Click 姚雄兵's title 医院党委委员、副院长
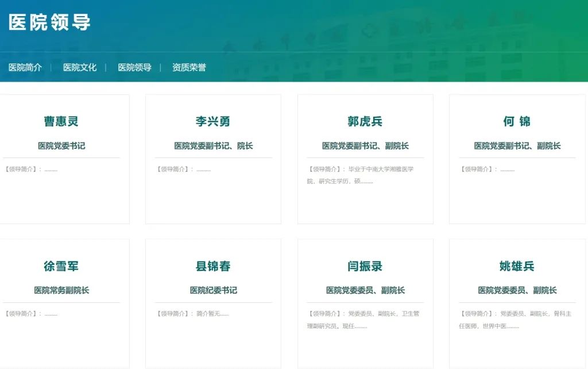Screen dimensions: 588x369 pos(517,290)
